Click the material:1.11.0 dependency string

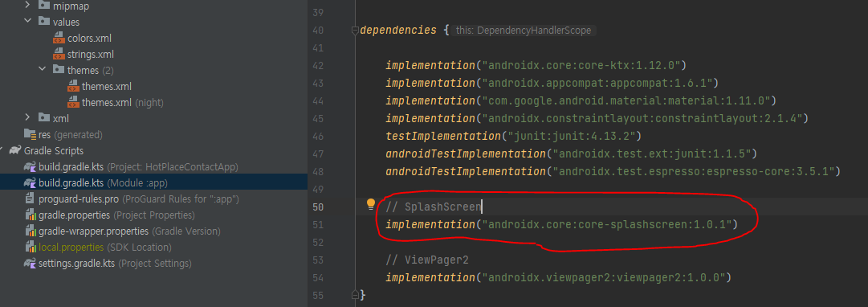click(626, 100)
